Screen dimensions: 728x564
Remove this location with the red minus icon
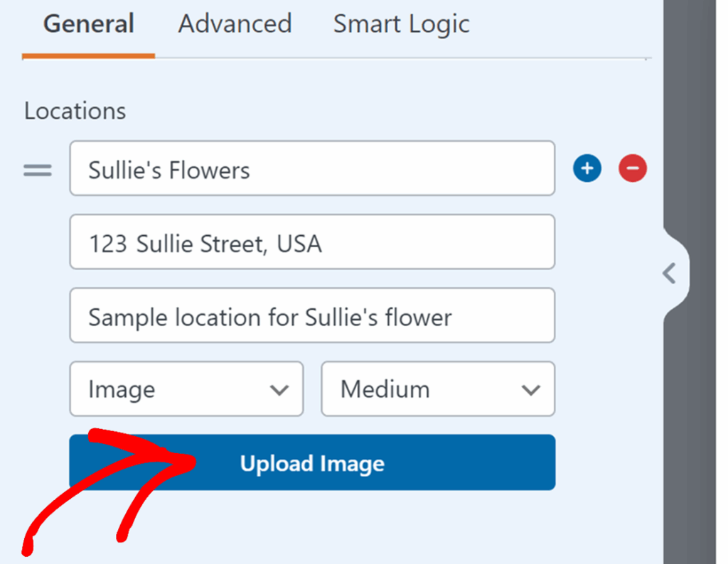point(632,168)
